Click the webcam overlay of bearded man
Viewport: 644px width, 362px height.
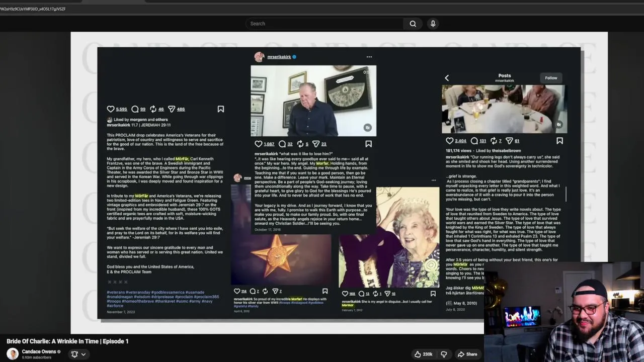coord(564,312)
